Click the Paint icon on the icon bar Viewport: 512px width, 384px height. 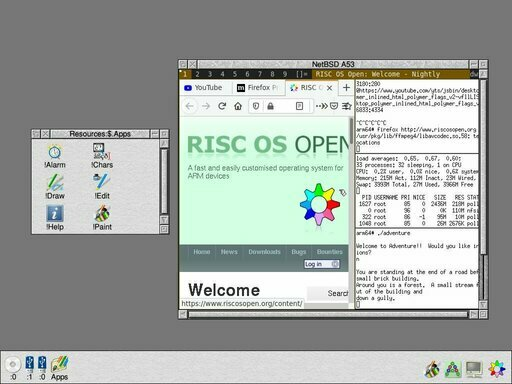tap(432, 369)
